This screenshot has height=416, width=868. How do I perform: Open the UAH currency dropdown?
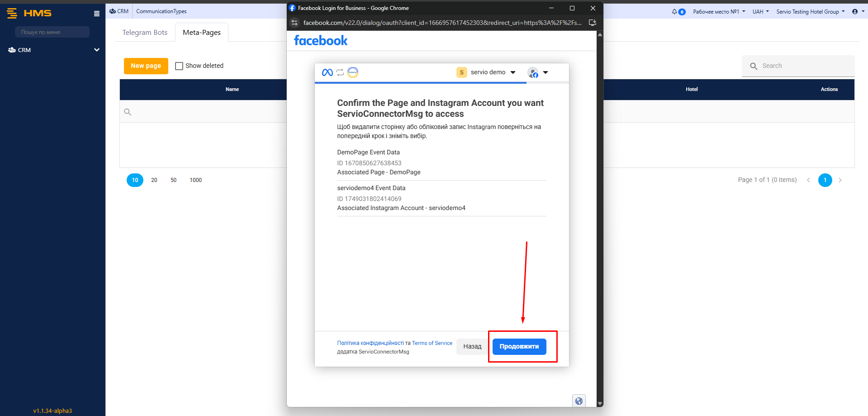click(760, 12)
